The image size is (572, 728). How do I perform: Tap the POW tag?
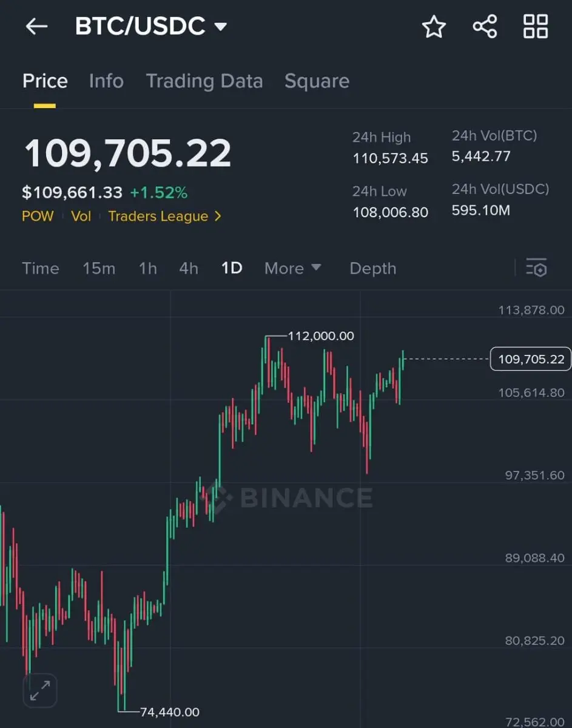click(x=38, y=217)
